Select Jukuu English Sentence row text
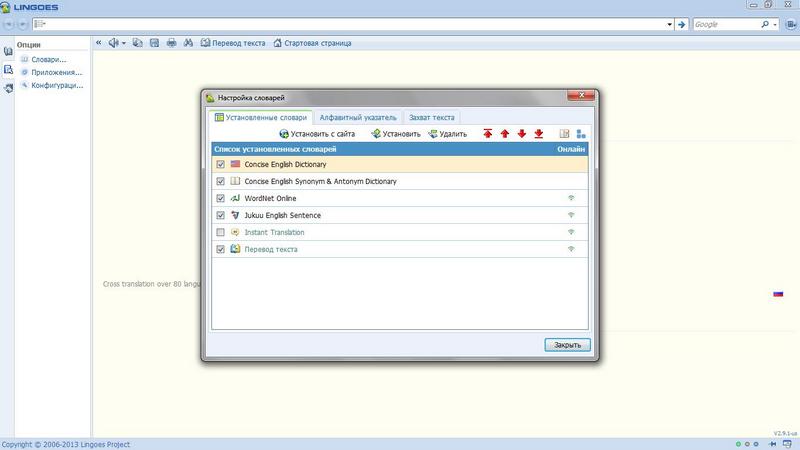 [x=283, y=215]
